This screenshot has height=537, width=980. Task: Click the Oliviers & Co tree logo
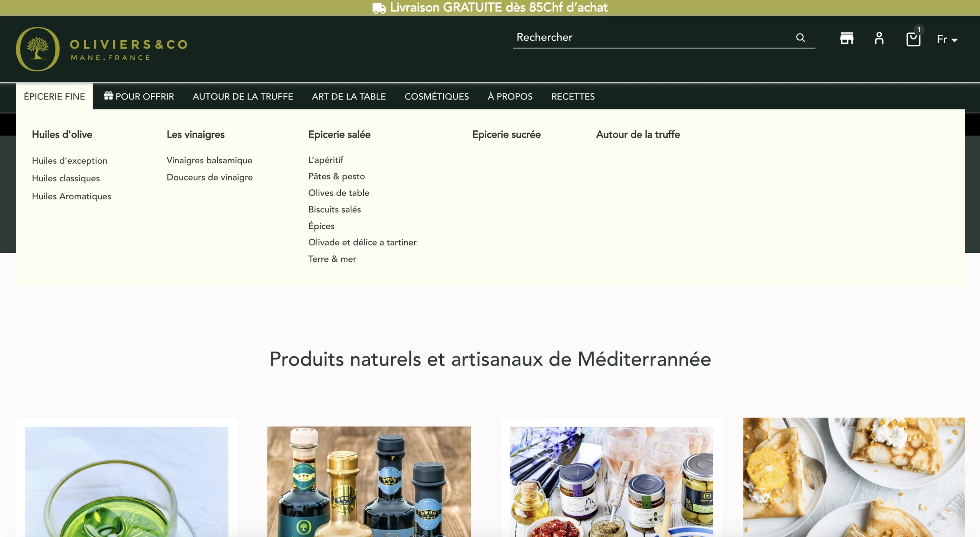38,49
